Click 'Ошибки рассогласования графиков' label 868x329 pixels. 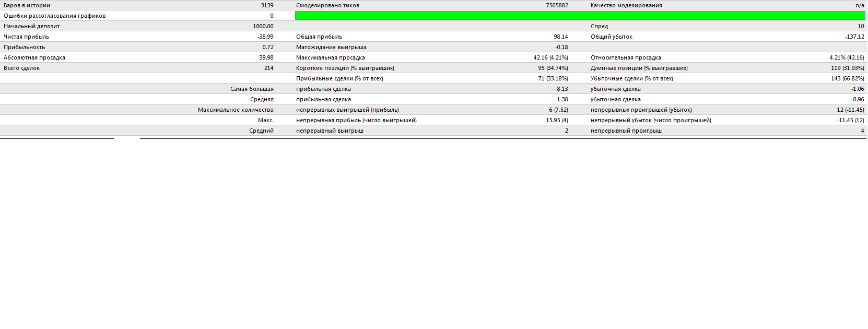[54, 16]
